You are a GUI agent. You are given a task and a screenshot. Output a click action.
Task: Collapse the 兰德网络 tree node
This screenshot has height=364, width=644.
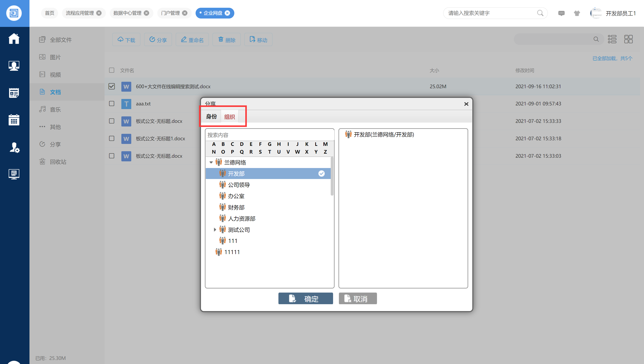(211, 162)
